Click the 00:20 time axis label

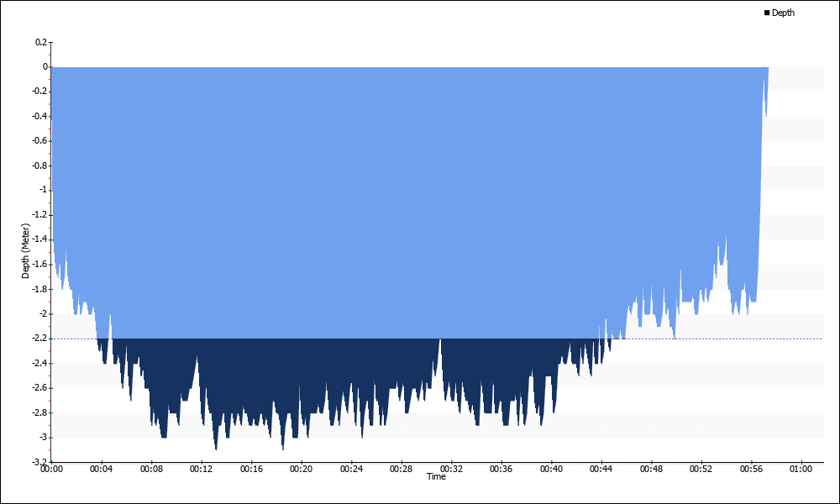(301, 470)
